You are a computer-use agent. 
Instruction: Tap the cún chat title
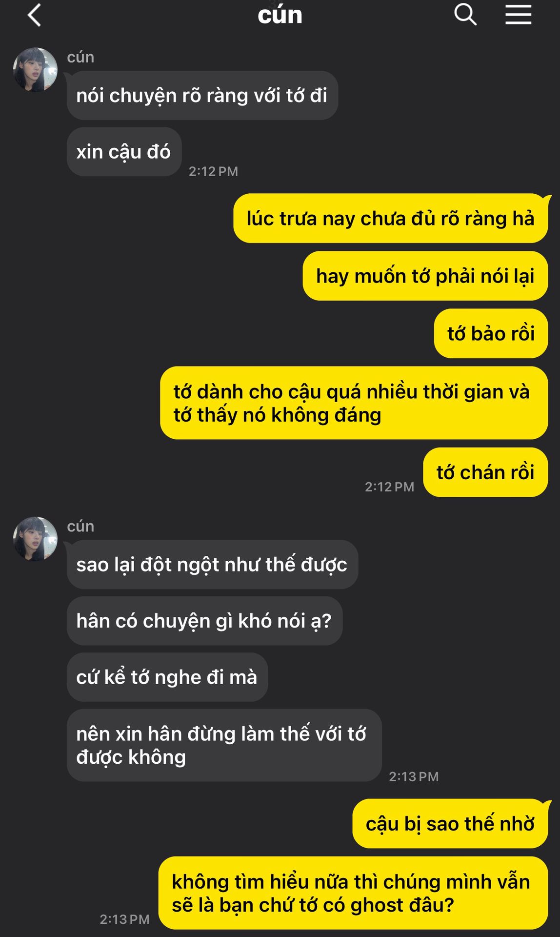[280, 15]
